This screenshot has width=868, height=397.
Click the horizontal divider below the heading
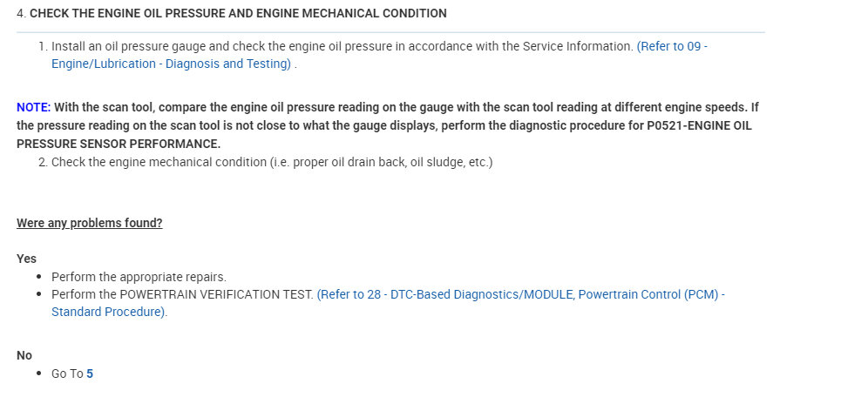point(390,32)
